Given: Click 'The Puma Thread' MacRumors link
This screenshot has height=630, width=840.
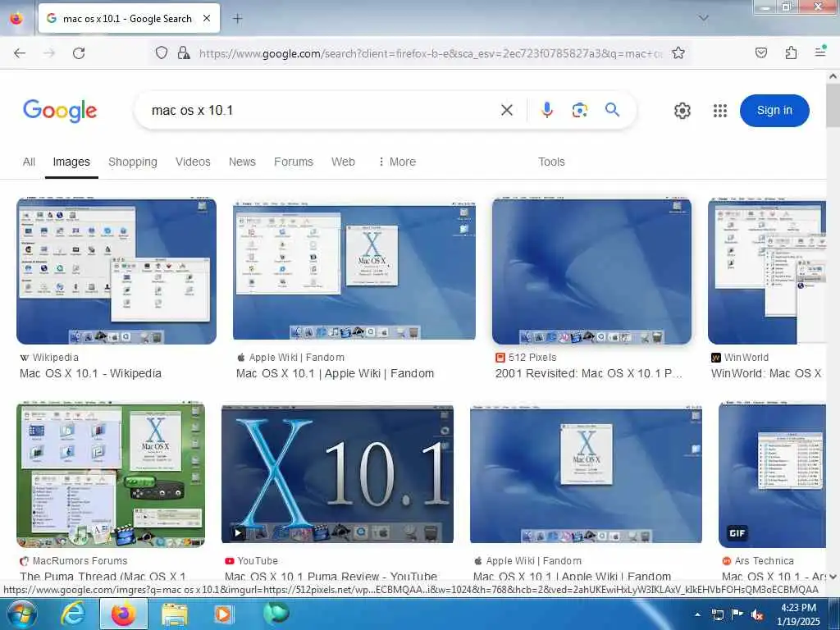Looking at the screenshot, I should coord(103,577).
